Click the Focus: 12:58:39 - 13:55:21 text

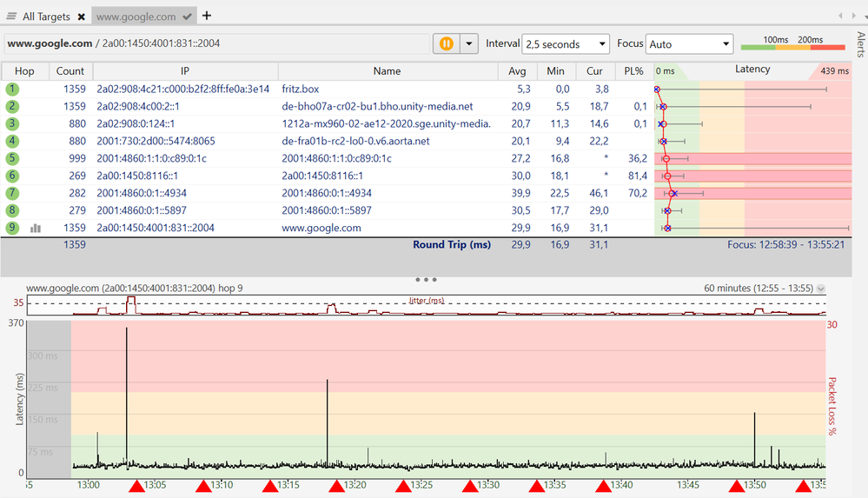tap(786, 244)
